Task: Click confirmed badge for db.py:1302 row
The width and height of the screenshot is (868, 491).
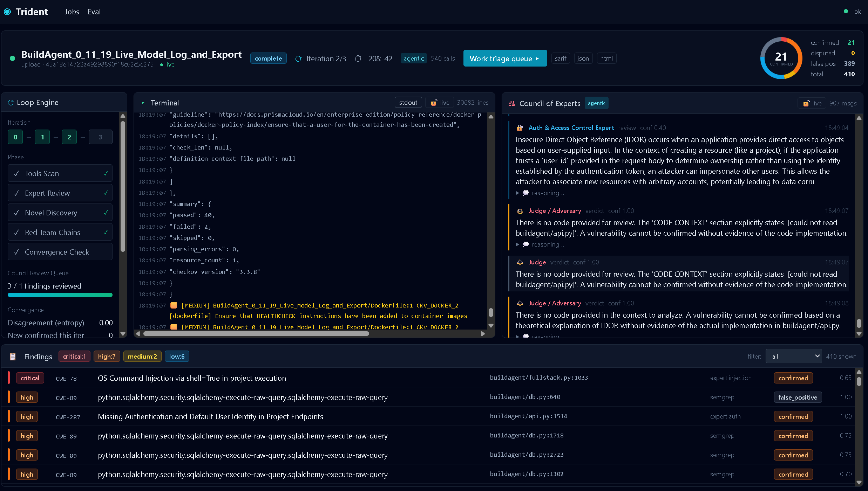Action: pyautogui.click(x=793, y=474)
